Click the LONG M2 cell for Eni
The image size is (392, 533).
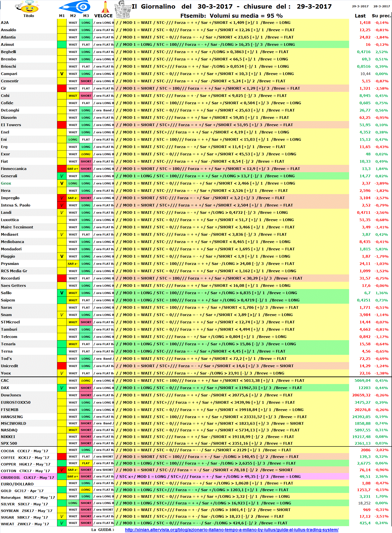73,139
